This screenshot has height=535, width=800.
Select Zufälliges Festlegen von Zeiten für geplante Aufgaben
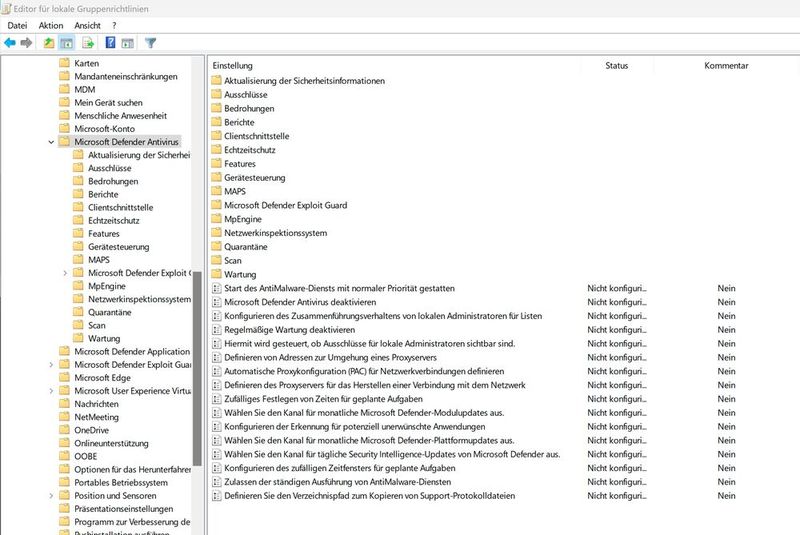pos(323,399)
